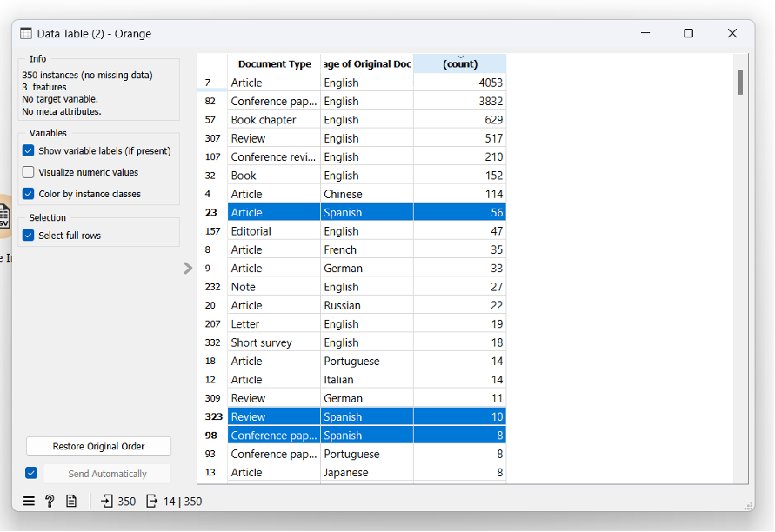Viewport: 775px width, 532px height.
Task: Sort by Document Type column header
Action: [274, 63]
